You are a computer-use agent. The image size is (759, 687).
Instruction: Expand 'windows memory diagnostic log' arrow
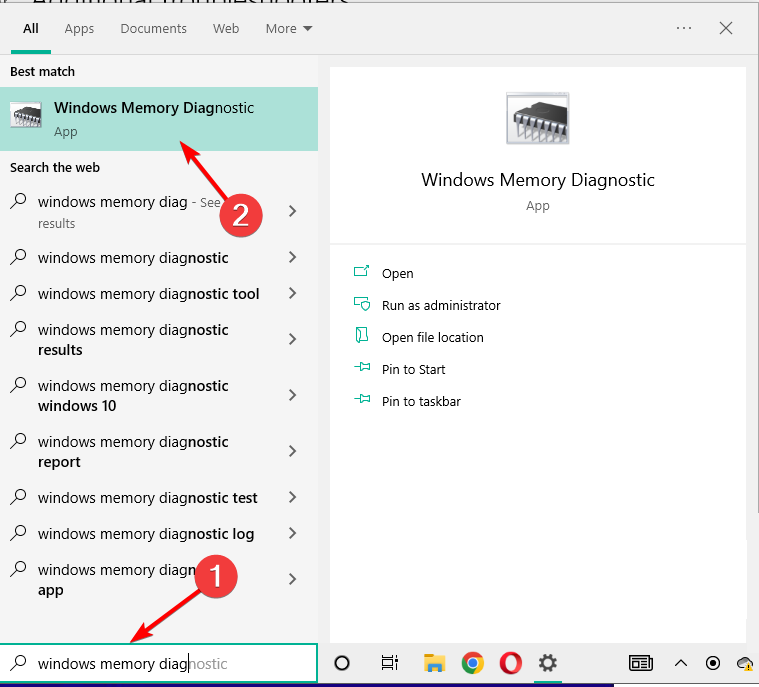click(292, 533)
